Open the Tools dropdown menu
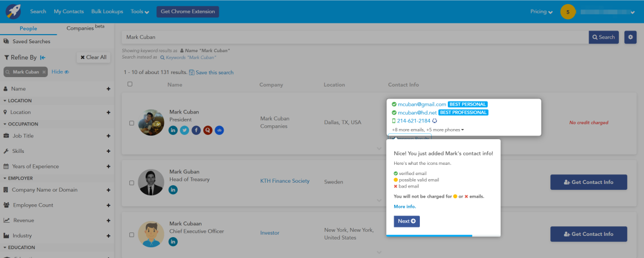 point(140,11)
